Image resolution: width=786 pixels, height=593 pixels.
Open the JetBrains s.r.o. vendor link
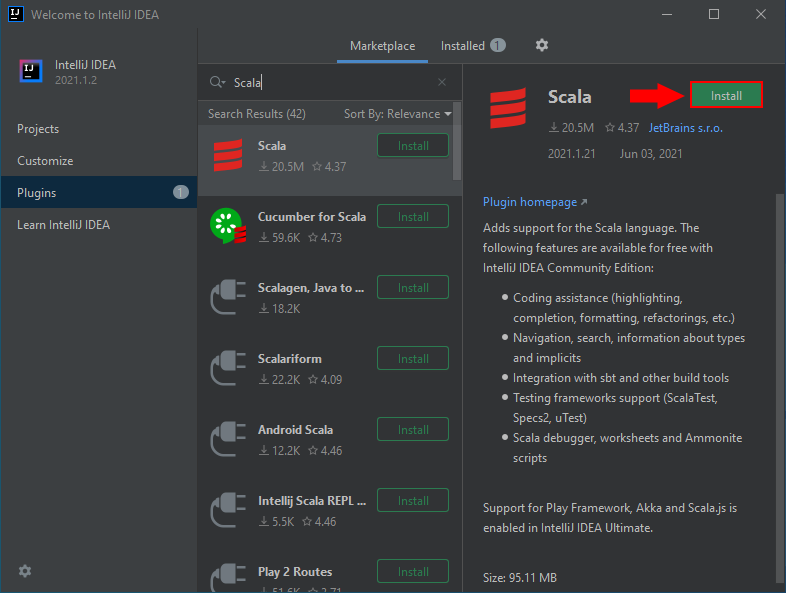(x=685, y=128)
